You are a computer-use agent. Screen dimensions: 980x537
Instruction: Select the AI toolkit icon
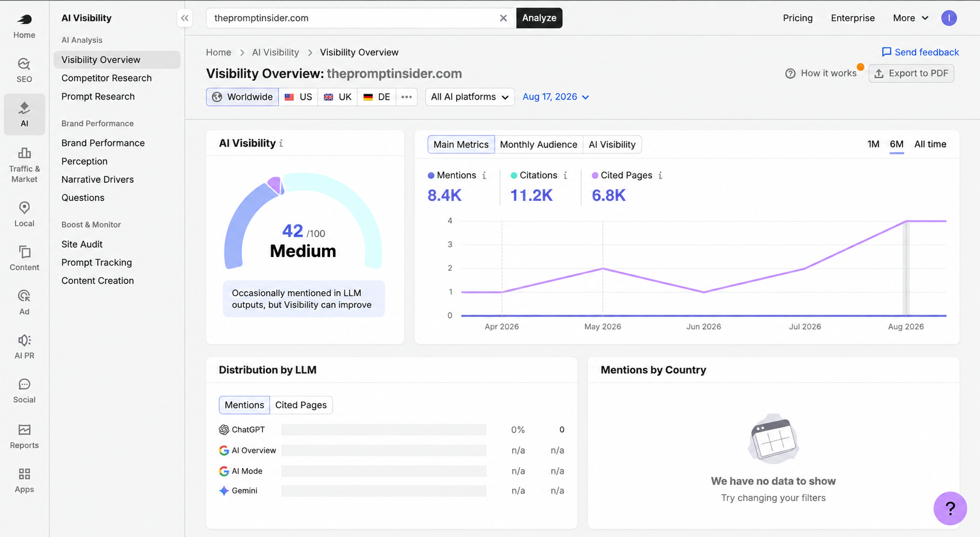pyautogui.click(x=24, y=114)
